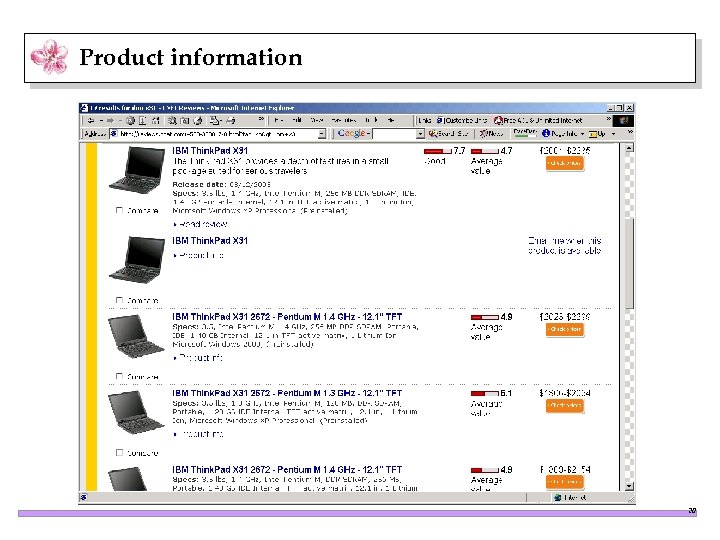Click Search Site on Google toolbar
Image resolution: width=720 pixels, height=540 pixels.
pos(448,134)
